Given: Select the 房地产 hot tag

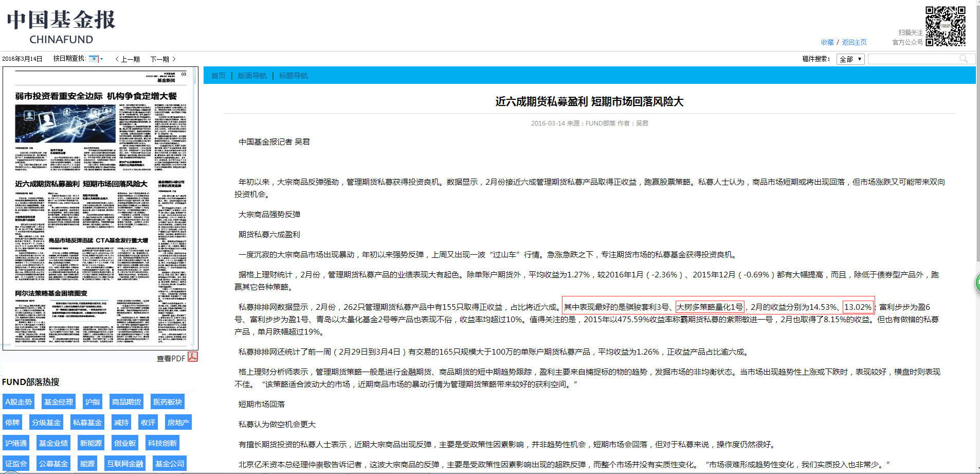Looking at the screenshot, I should pos(178,423).
